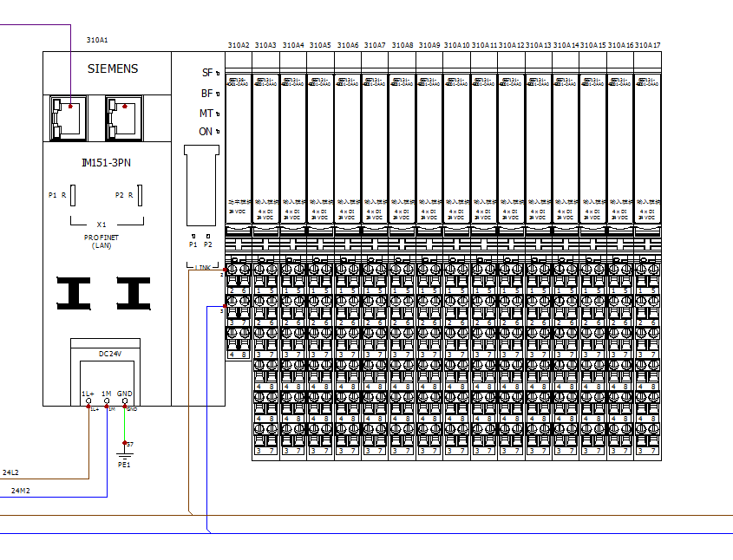Select the red connection point above PE1

[x=125, y=443]
